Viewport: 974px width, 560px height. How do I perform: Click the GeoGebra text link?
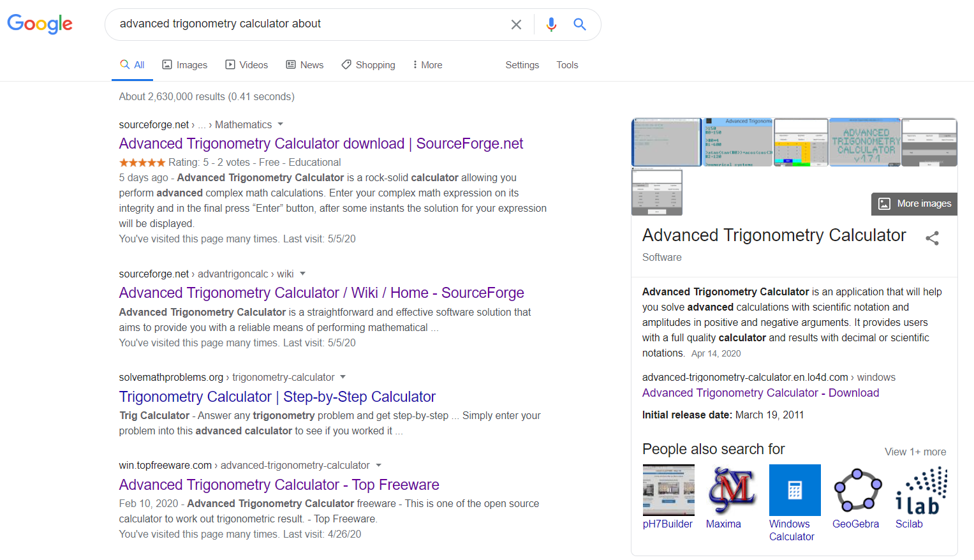pyautogui.click(x=855, y=524)
